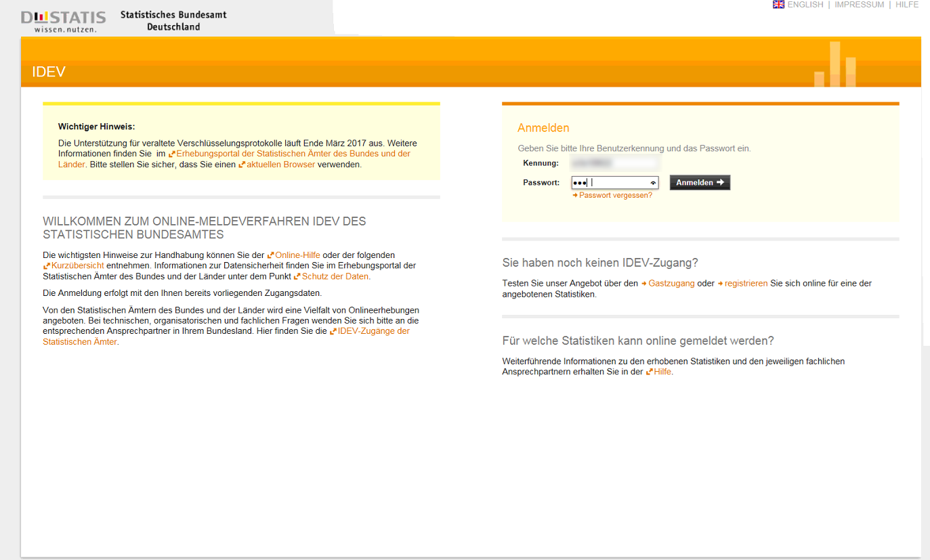Follow the 'Passwort vergessen?' link
Viewport: 930px width, 560px height.
(x=612, y=195)
